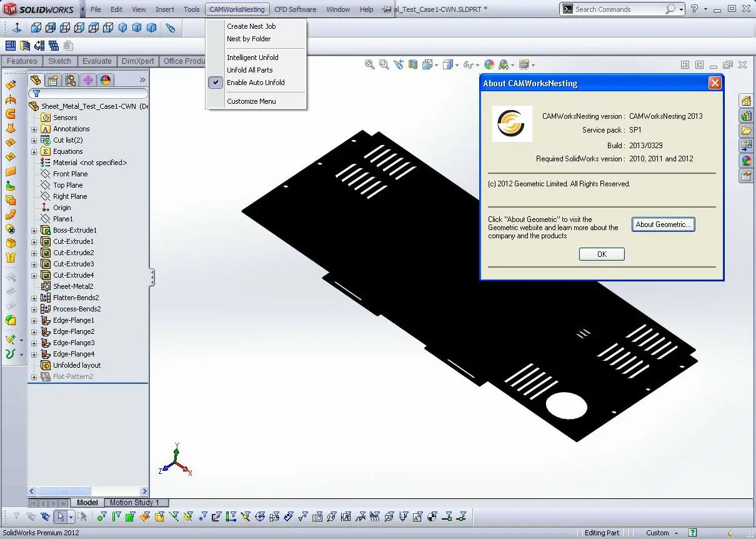The width and height of the screenshot is (756, 539).
Task: Expand the Edge-Flange1 feature node
Action: [x=34, y=320]
